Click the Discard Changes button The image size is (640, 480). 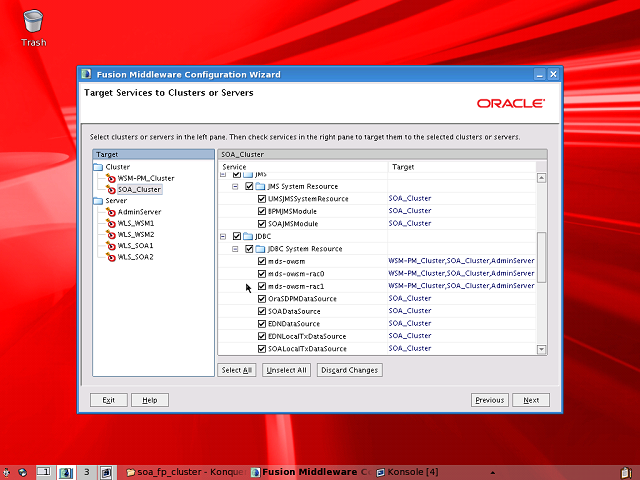349,370
